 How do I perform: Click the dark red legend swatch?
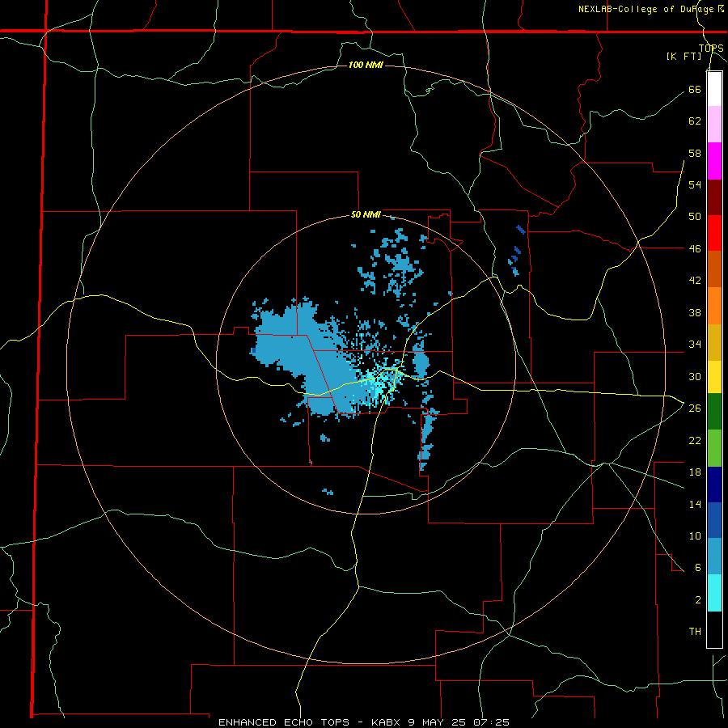(x=714, y=197)
